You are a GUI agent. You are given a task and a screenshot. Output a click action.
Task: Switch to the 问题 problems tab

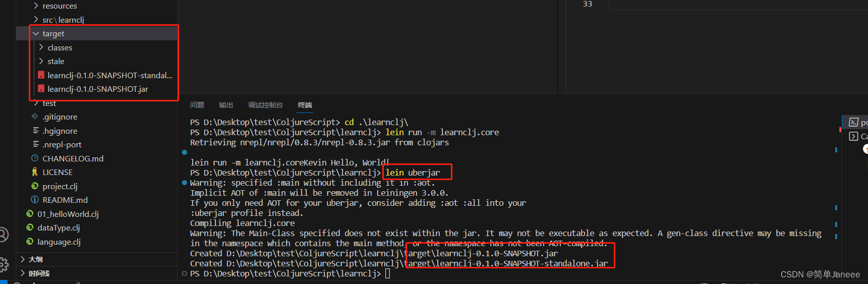click(x=197, y=105)
